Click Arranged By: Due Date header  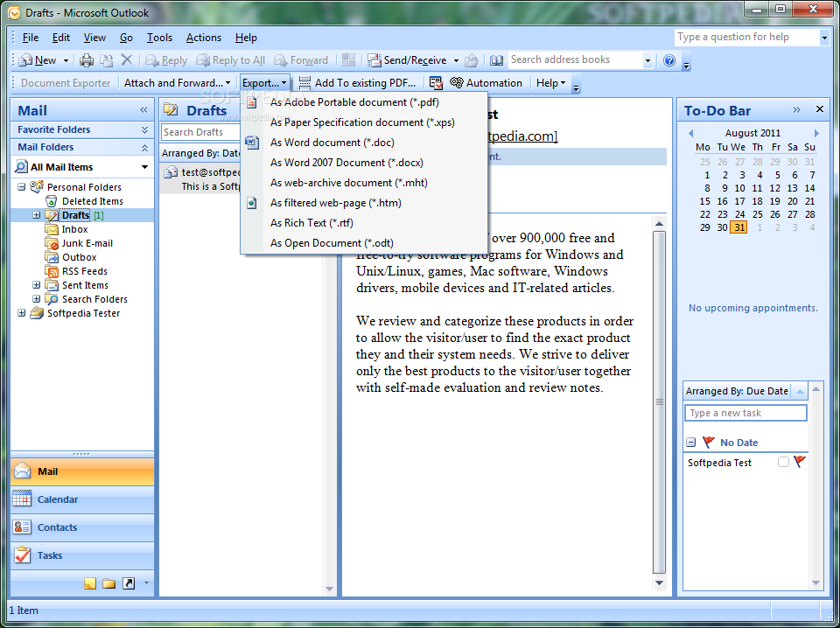pos(745,391)
